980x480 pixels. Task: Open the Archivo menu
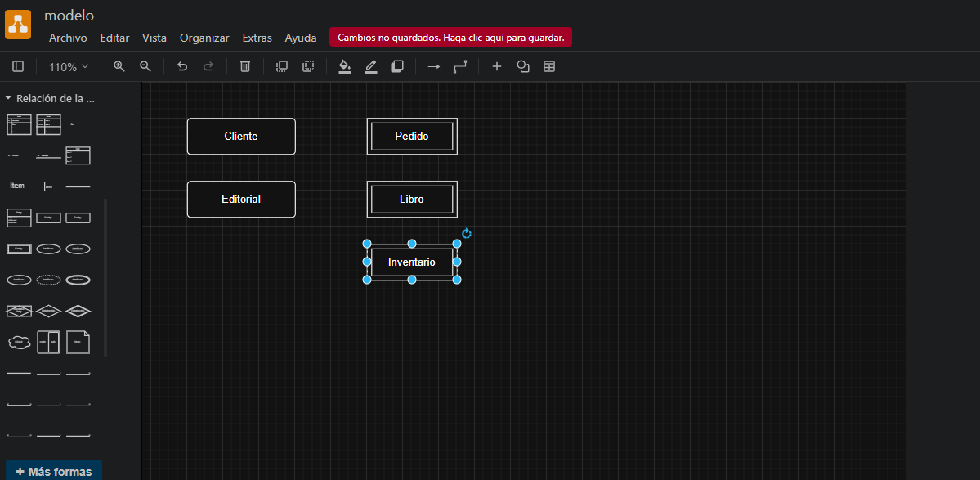coord(68,38)
